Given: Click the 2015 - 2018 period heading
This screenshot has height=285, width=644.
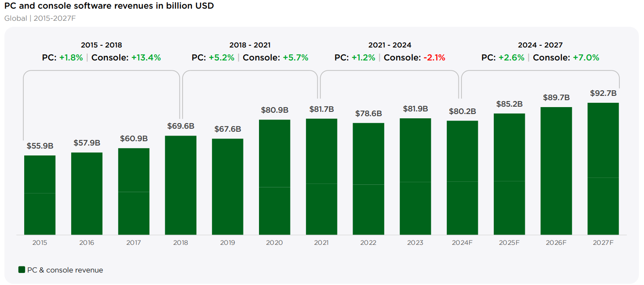Looking at the screenshot, I should tap(101, 45).
